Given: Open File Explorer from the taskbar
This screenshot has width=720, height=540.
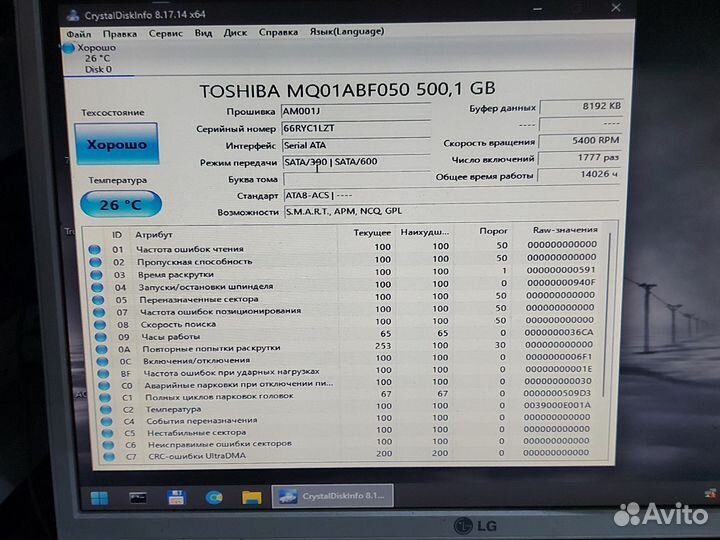Looking at the screenshot, I should (x=252, y=497).
